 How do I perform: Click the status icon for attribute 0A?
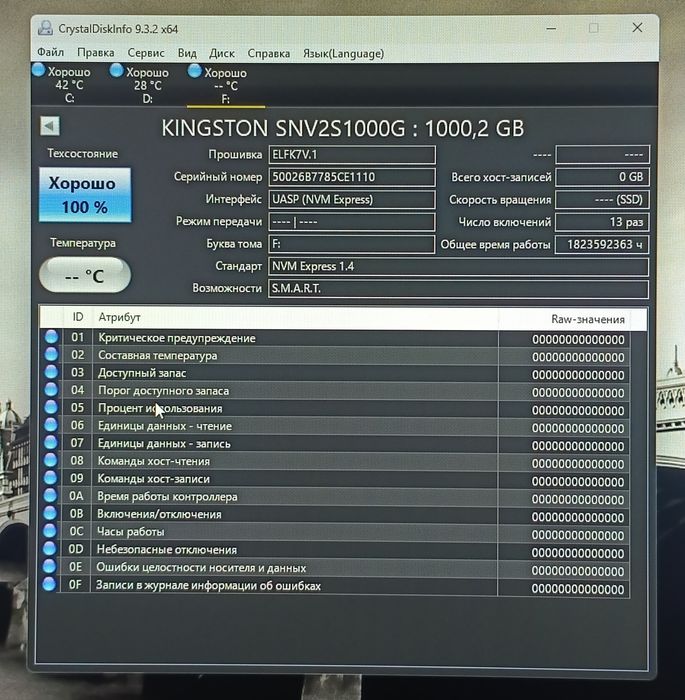[50, 495]
